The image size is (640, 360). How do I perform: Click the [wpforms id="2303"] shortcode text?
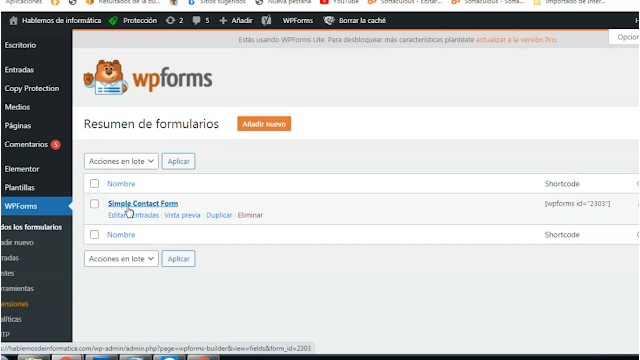pos(578,203)
